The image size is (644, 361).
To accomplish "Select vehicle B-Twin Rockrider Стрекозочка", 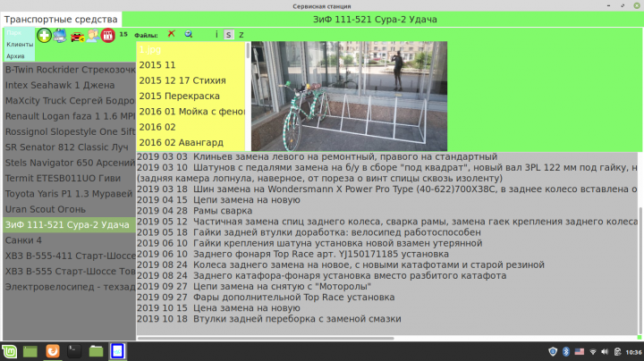I will 70,70.
